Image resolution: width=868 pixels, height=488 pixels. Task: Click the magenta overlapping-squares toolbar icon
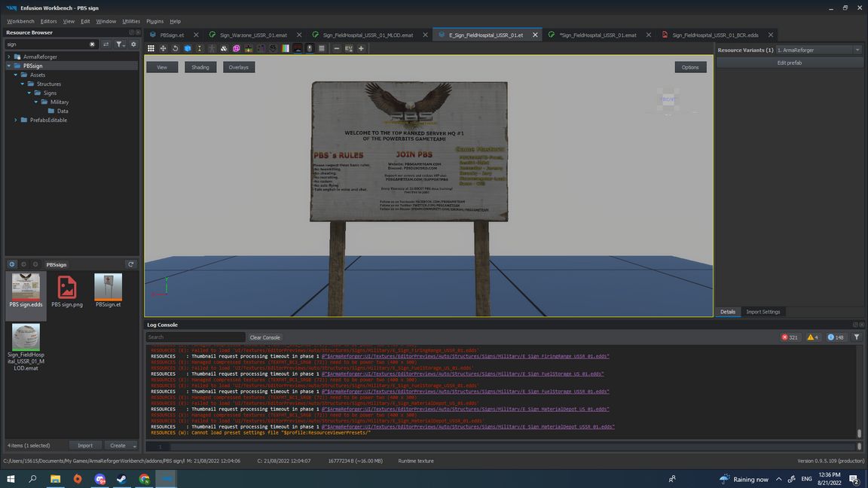point(237,48)
